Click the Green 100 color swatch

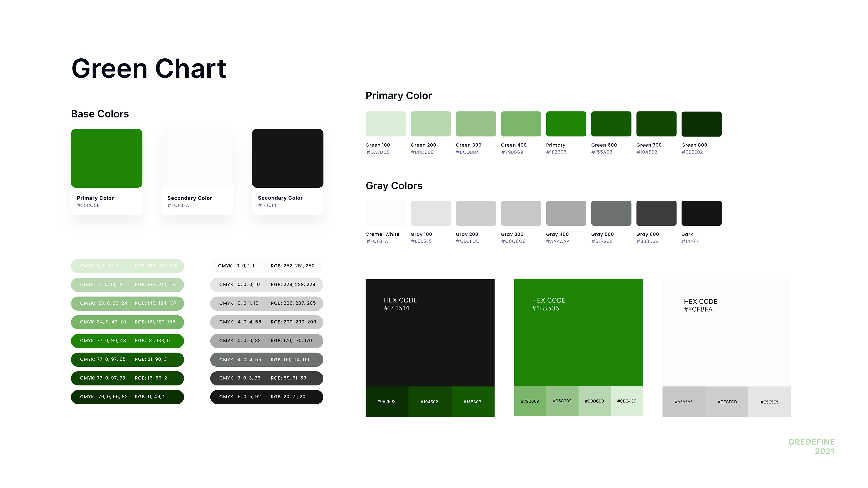click(385, 124)
